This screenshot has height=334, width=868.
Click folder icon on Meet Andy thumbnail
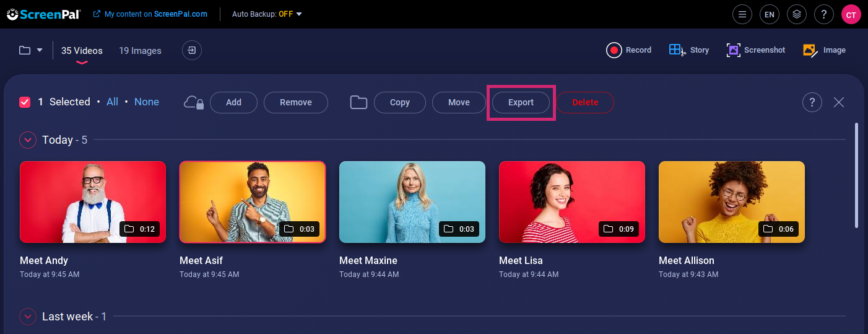tap(129, 229)
